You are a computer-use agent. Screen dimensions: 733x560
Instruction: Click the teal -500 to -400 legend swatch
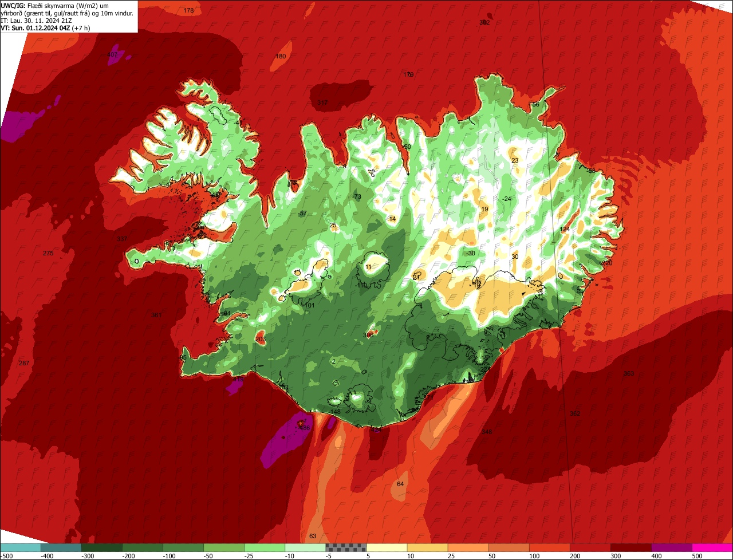tap(21, 547)
